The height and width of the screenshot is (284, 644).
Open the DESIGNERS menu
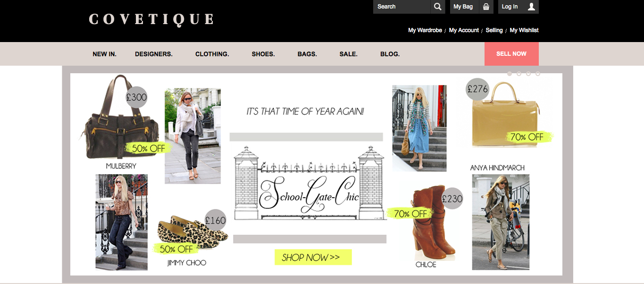pyautogui.click(x=154, y=54)
